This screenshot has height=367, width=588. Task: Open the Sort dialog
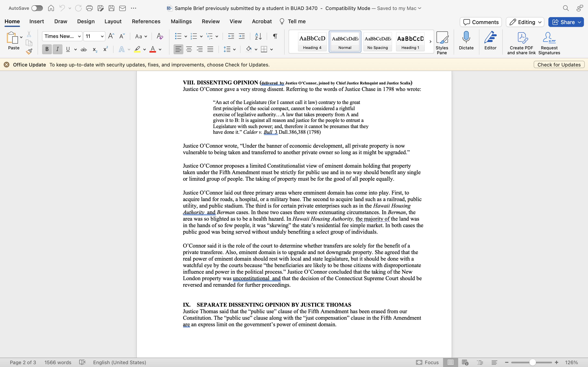[x=258, y=36]
